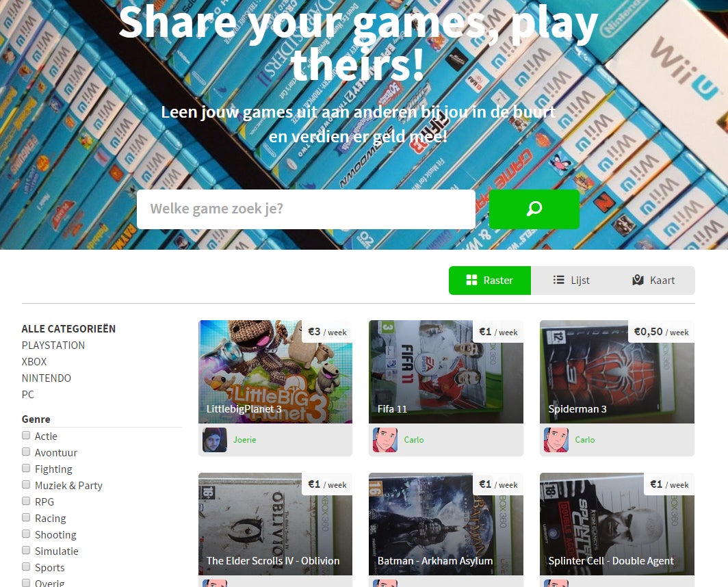Check the Racing genre filter

pos(26,517)
